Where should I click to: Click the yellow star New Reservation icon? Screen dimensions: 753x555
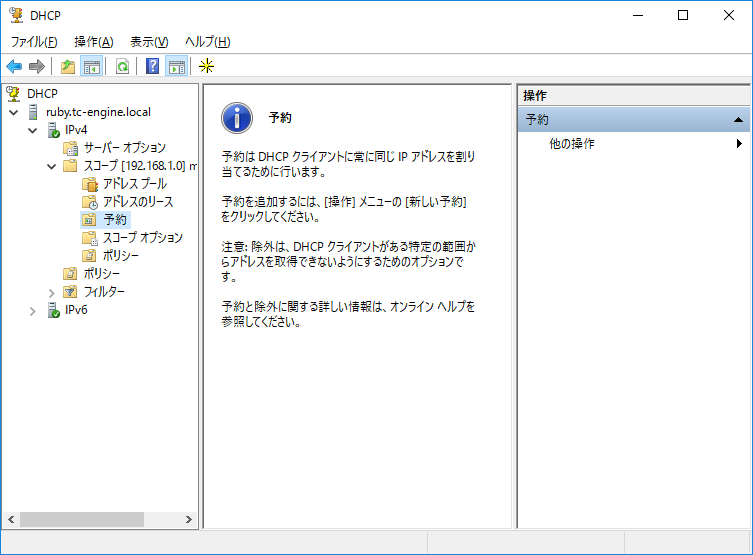[206, 66]
